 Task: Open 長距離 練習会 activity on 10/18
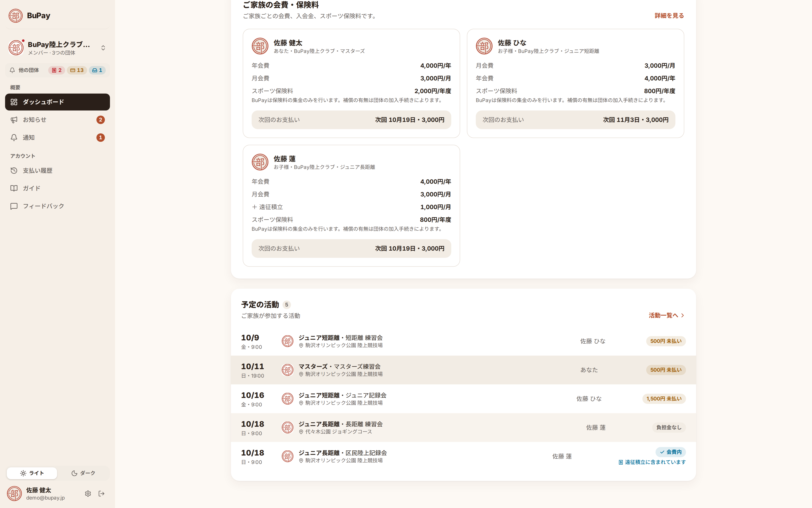point(463,427)
